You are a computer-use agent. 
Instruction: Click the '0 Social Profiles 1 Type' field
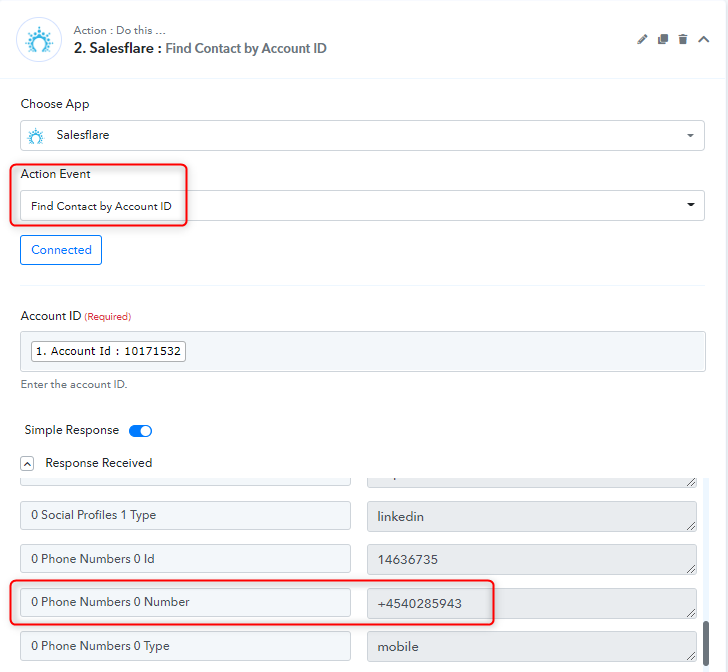pyautogui.click(x=185, y=515)
